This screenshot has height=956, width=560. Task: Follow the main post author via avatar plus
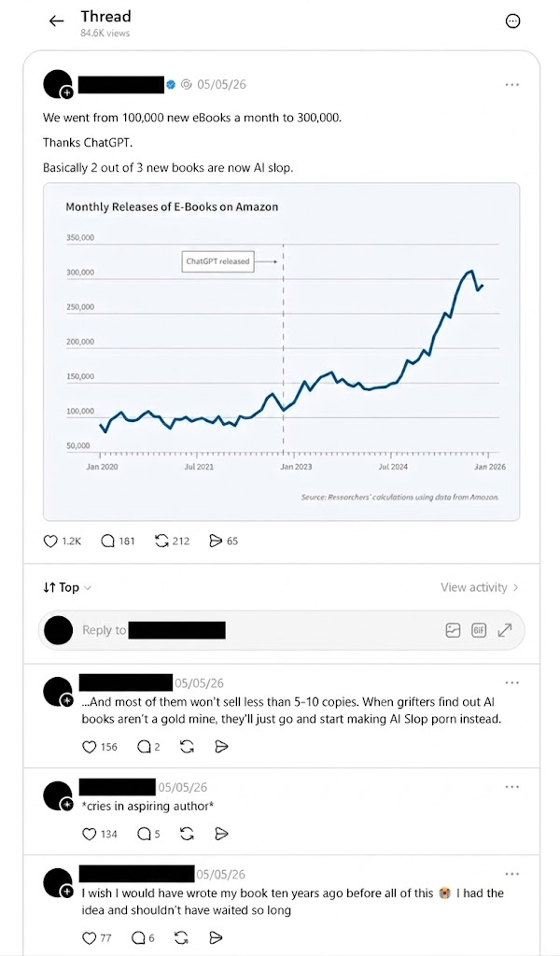tap(66, 92)
